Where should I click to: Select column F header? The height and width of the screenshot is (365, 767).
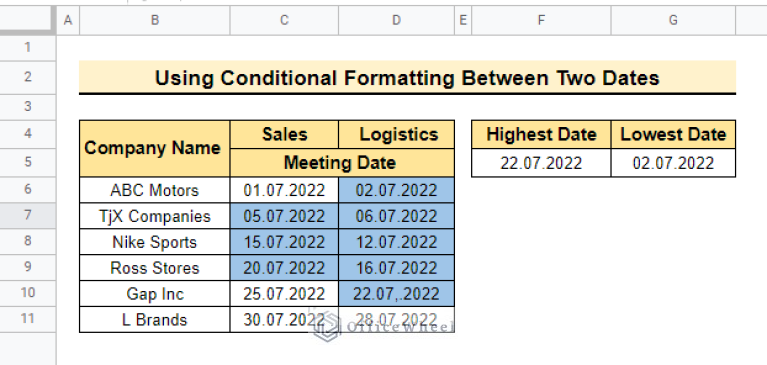tap(541, 20)
